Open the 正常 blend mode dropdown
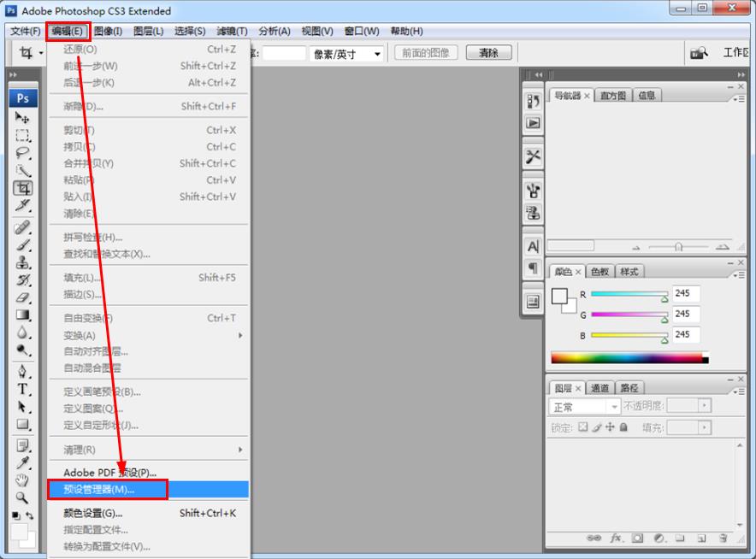Screen dimensions: 756x559 [585, 407]
